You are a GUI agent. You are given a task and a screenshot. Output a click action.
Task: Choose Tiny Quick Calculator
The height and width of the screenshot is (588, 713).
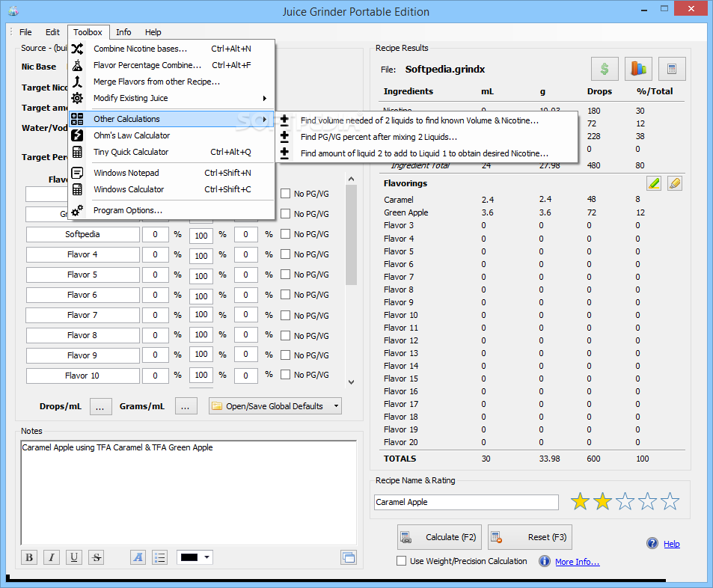click(171, 152)
